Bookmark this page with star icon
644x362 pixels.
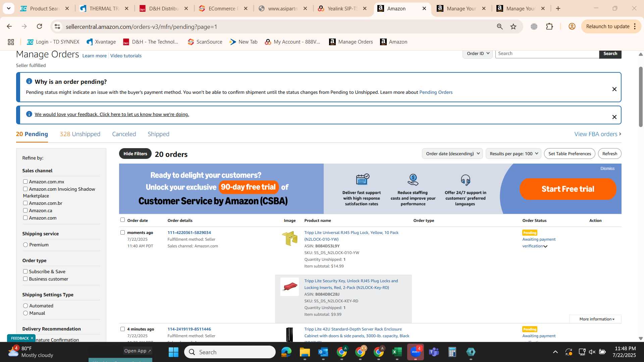pos(513,26)
